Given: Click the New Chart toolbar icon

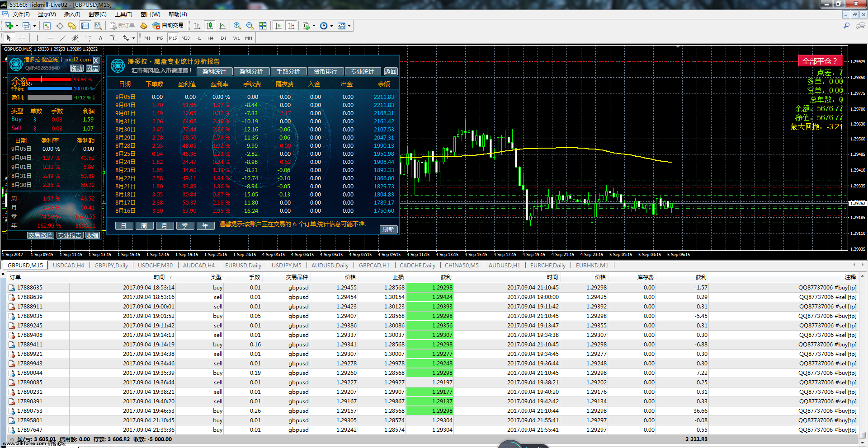Looking at the screenshot, I should coord(9,26).
